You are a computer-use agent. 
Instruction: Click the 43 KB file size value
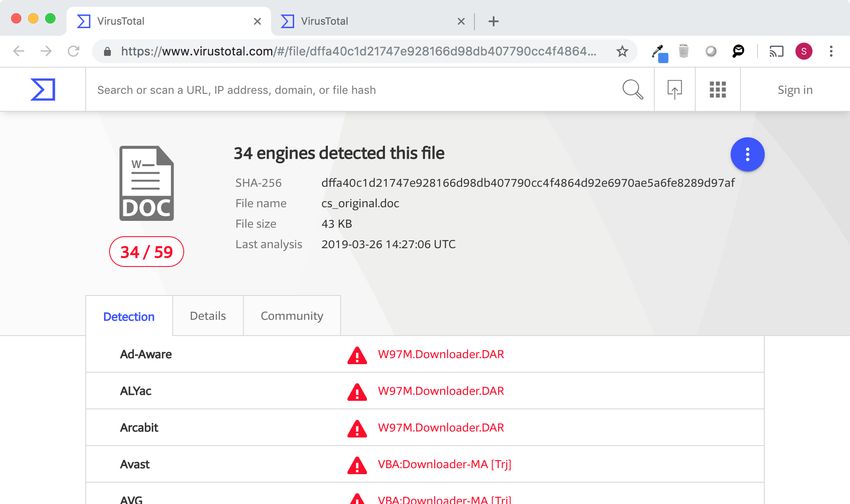(337, 224)
